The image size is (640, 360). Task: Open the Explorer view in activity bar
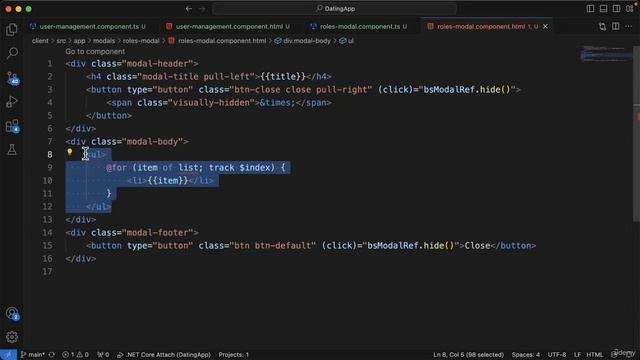[x=12, y=29]
